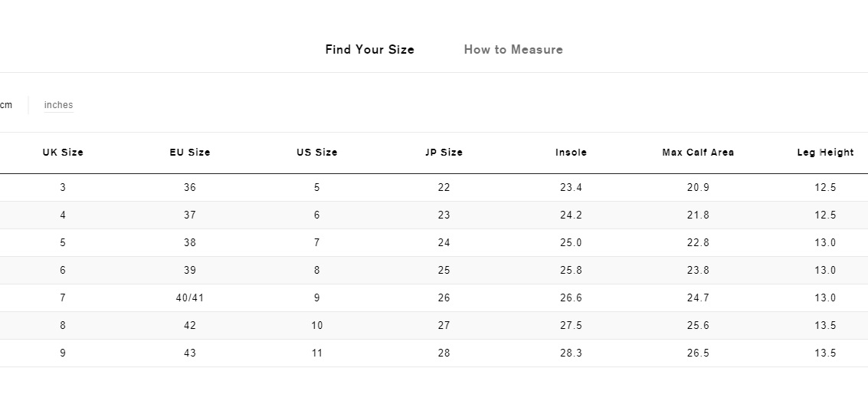The image size is (868, 401).
Task: Click the insole value 25.8
Action: [571, 271]
